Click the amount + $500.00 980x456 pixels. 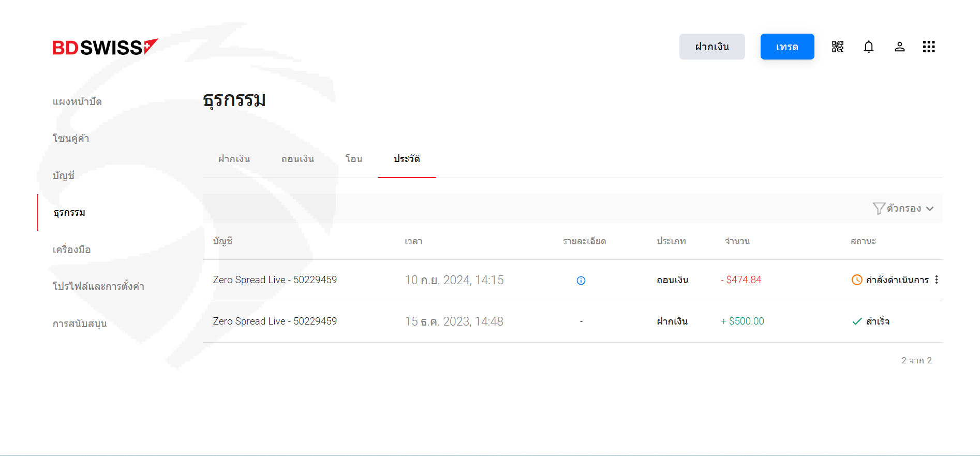click(x=743, y=321)
